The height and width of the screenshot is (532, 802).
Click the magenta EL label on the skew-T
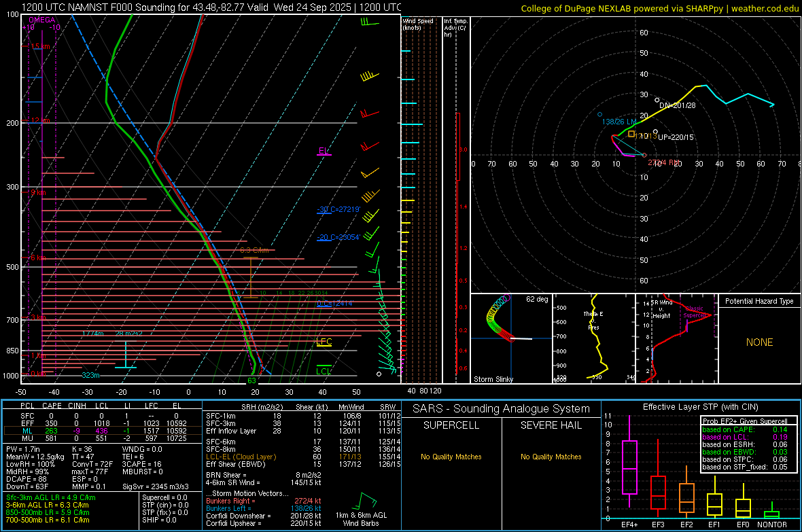[324, 151]
